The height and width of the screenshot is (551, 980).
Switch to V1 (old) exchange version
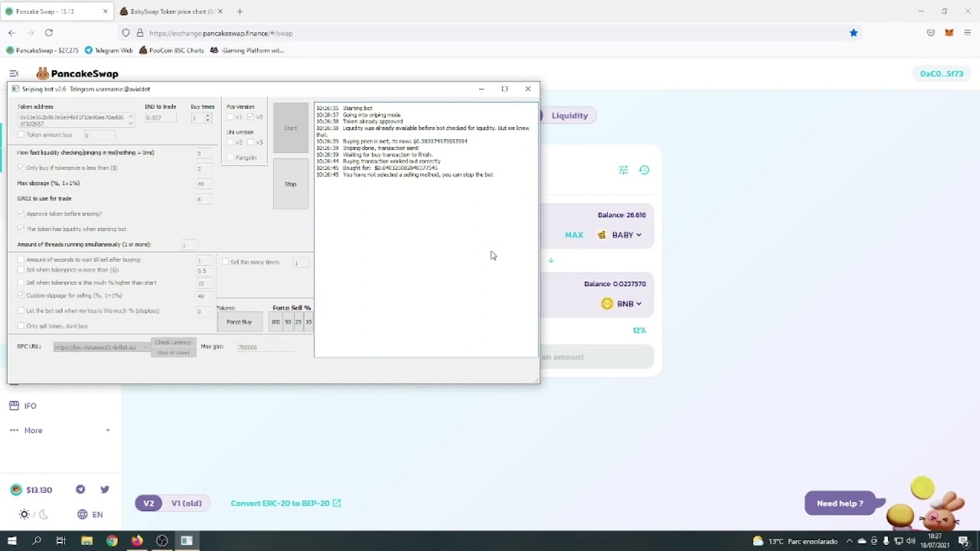tap(187, 504)
